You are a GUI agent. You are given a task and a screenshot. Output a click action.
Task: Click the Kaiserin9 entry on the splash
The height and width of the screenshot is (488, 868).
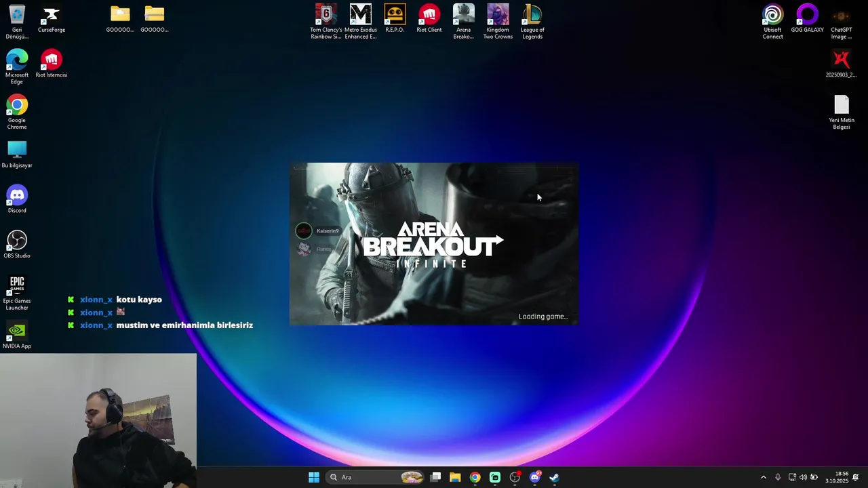point(317,230)
